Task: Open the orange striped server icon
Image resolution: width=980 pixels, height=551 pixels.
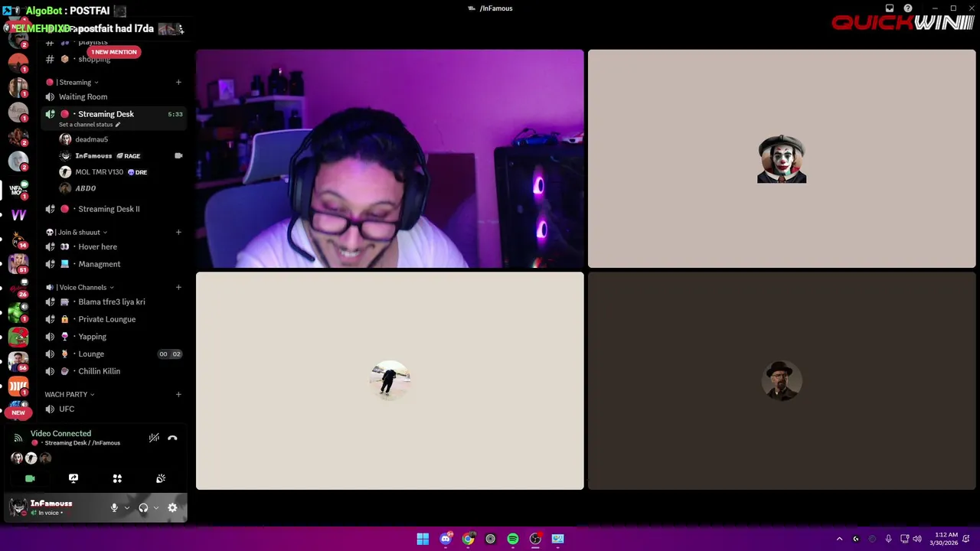Action: (x=18, y=386)
